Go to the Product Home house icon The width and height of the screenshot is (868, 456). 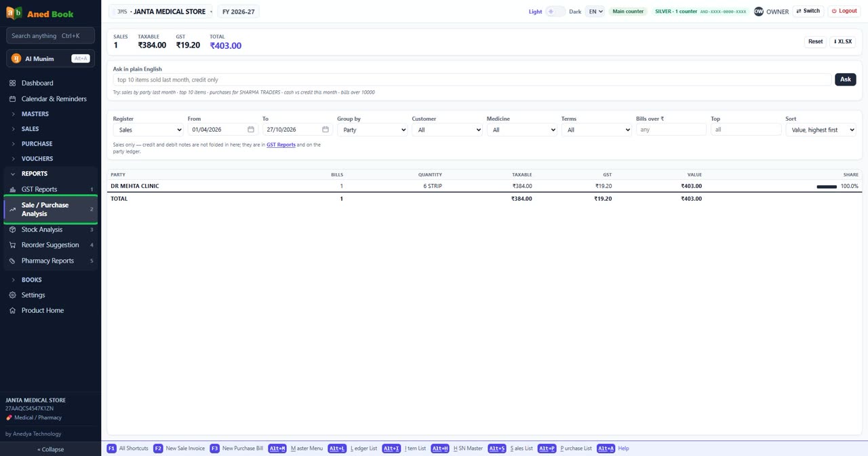pos(12,310)
